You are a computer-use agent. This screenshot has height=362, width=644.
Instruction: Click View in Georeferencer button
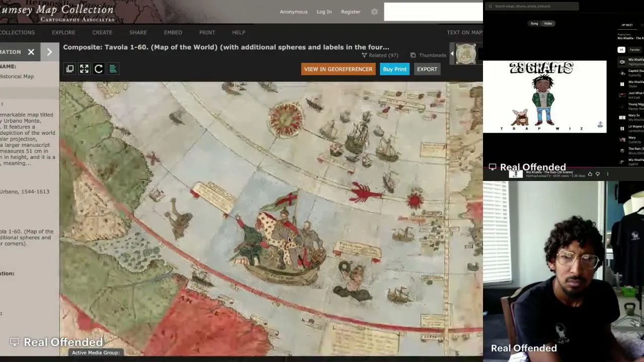(x=338, y=69)
